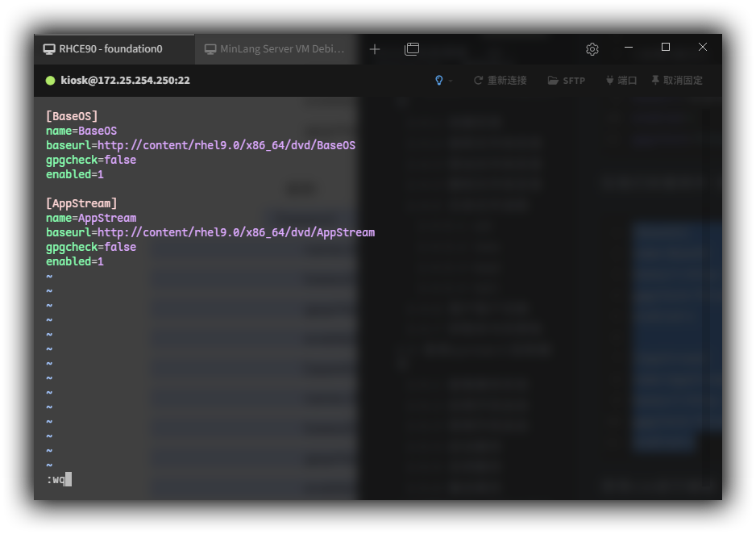Click the monitor icon on the RHCE90 tab

tap(49, 49)
